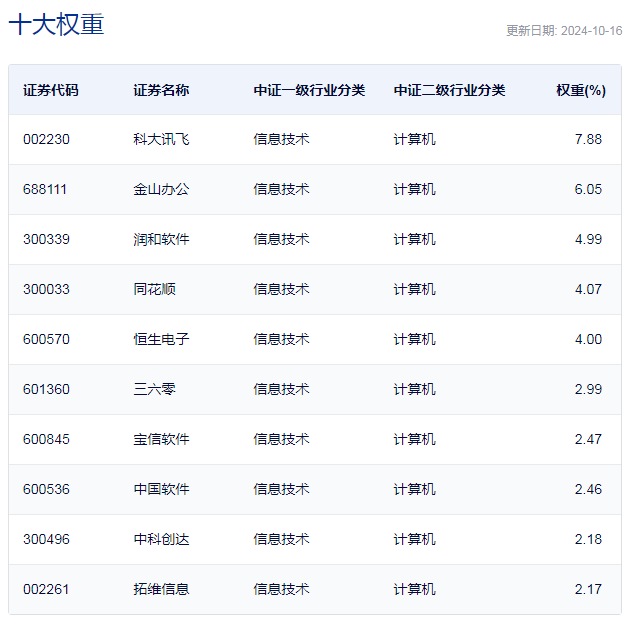This screenshot has width=630, height=628.
Task: Click the 权重(%) column header
Action: (581, 90)
